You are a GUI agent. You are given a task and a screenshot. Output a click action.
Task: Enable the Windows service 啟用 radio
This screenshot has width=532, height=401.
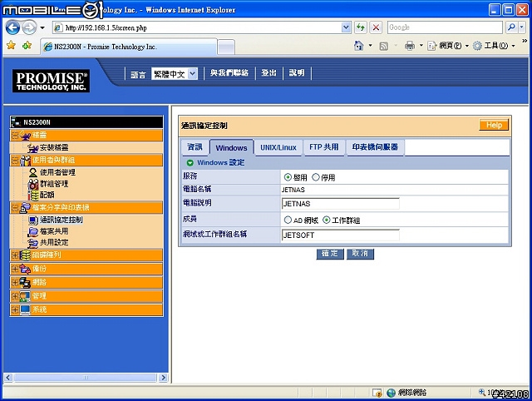pyautogui.click(x=288, y=177)
